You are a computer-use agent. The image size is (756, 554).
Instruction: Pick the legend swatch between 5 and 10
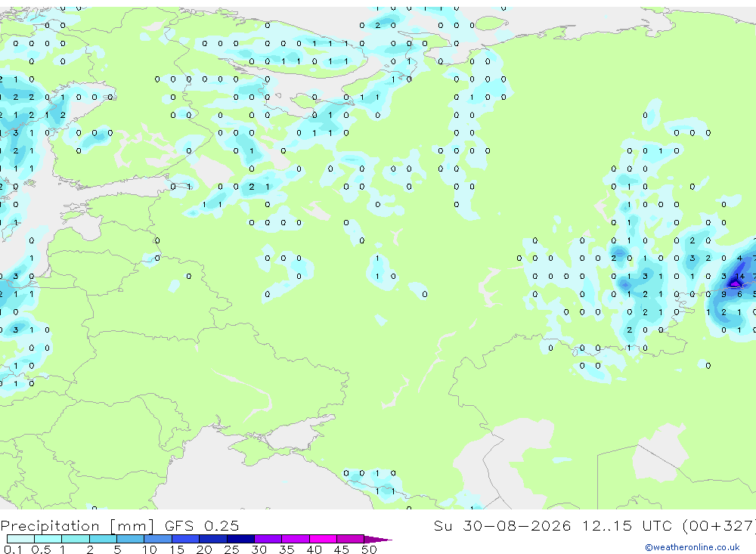click(x=130, y=539)
